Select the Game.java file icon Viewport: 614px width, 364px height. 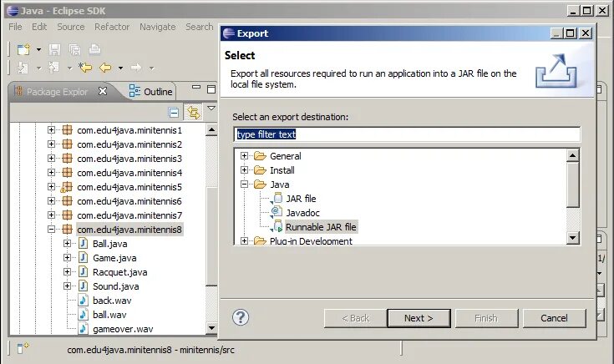coord(83,257)
